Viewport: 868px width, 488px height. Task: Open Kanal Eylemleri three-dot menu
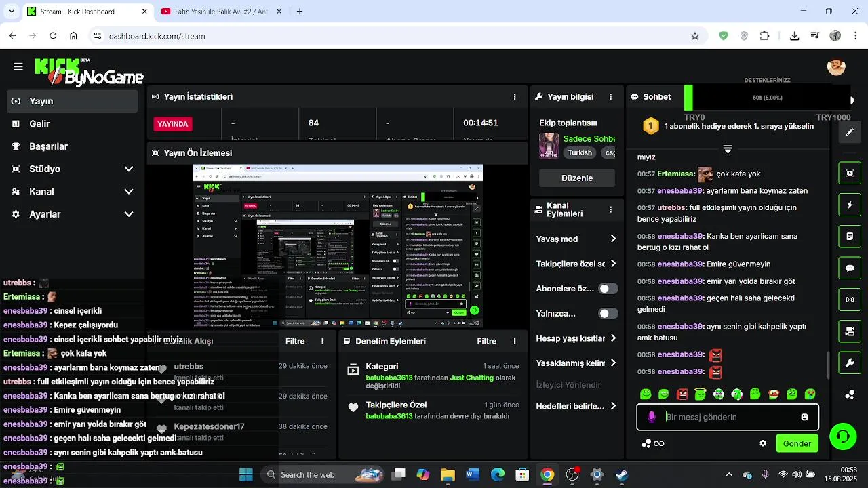click(611, 210)
